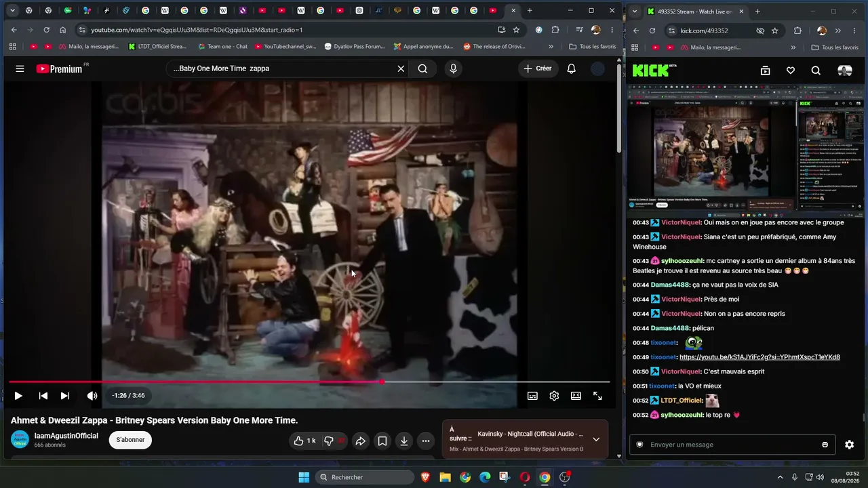Save the video using bookmark icon
Screen dimensions: 868x488
click(x=382, y=441)
